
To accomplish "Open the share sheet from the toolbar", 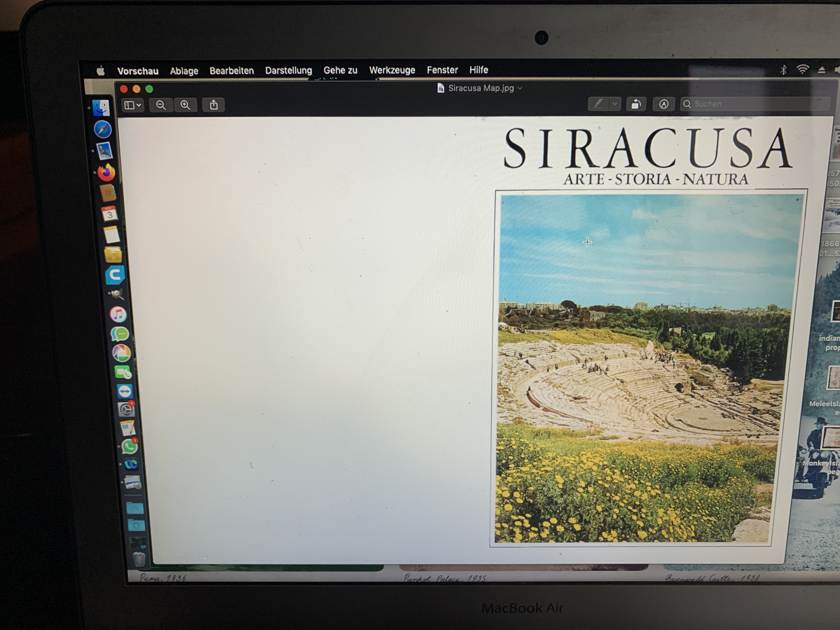I will (x=214, y=105).
